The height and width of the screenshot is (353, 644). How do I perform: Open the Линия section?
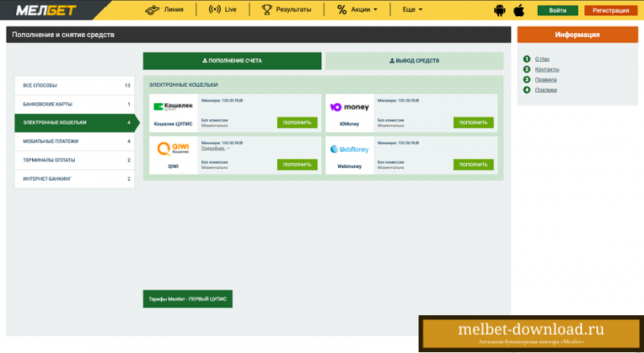point(164,10)
